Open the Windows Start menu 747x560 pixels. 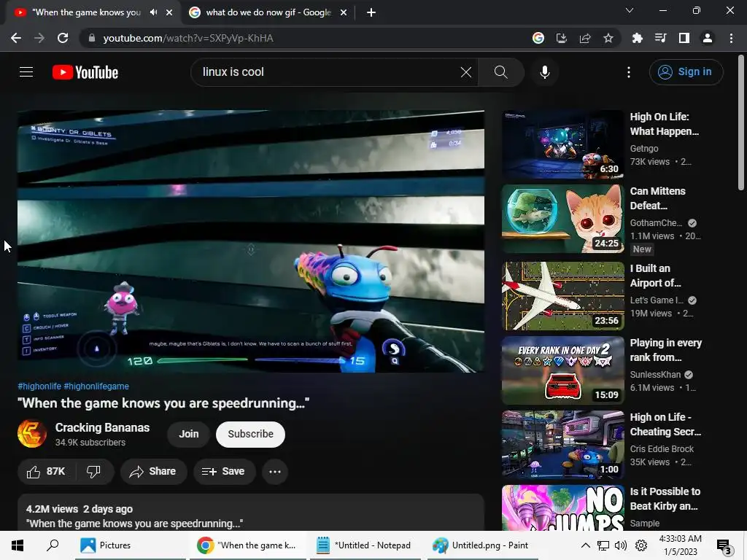[x=18, y=545]
